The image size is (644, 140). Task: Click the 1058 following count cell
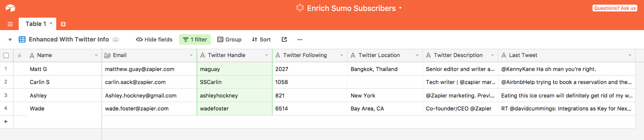310,82
